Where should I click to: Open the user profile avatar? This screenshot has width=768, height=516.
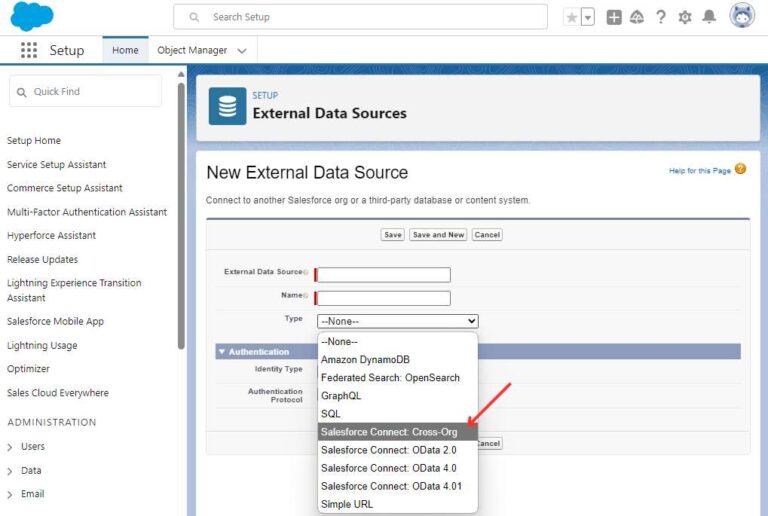click(x=742, y=16)
